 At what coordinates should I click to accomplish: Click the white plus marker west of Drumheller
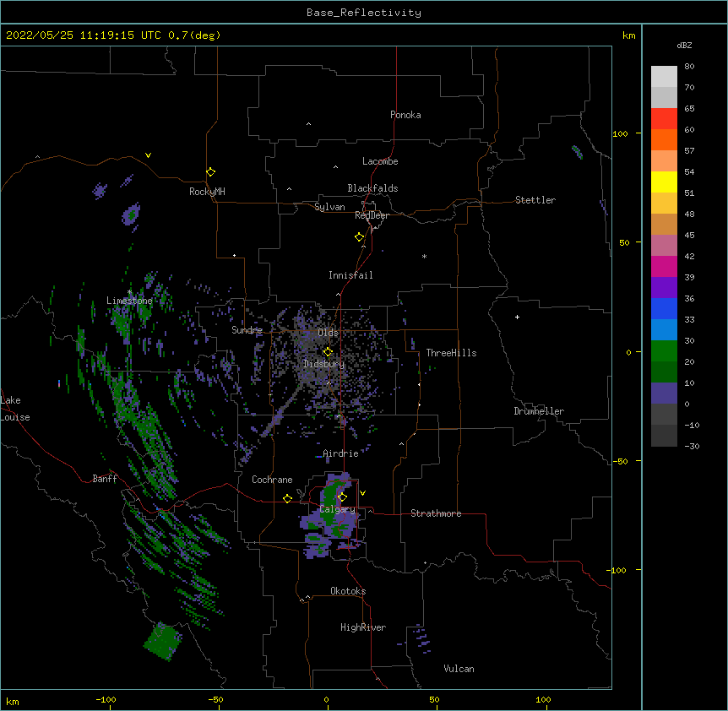[x=517, y=317]
